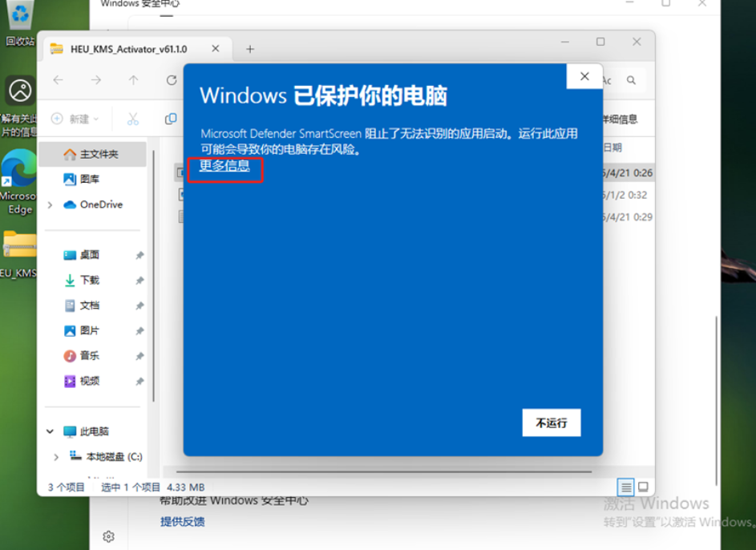Switch to large thumbnails view icon
The image size is (756, 550).
(644, 487)
